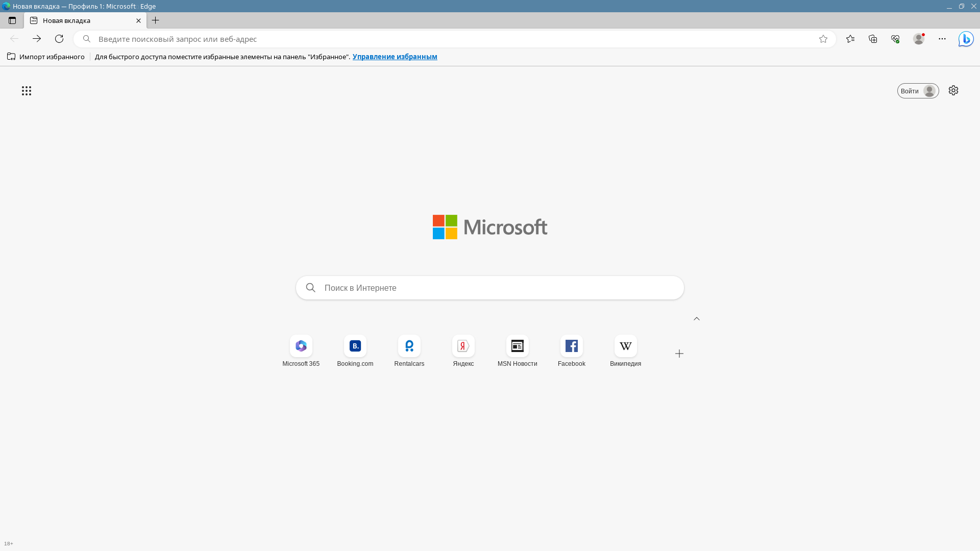Screen dimensions: 980x551
Task: Click the Войти sign-in button
Action: pyautogui.click(x=918, y=91)
